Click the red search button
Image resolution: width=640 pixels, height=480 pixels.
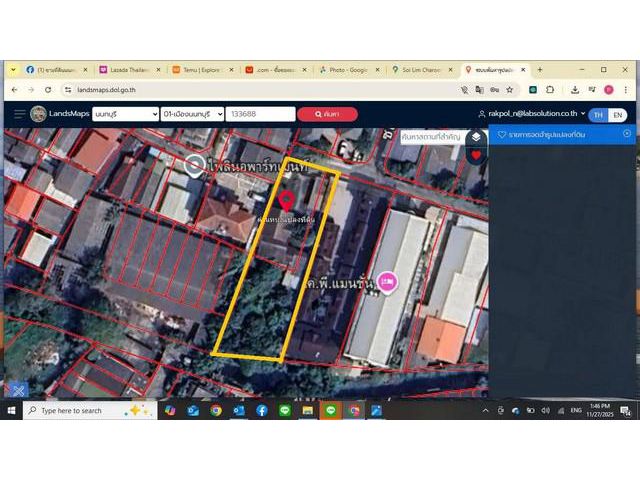click(x=327, y=114)
